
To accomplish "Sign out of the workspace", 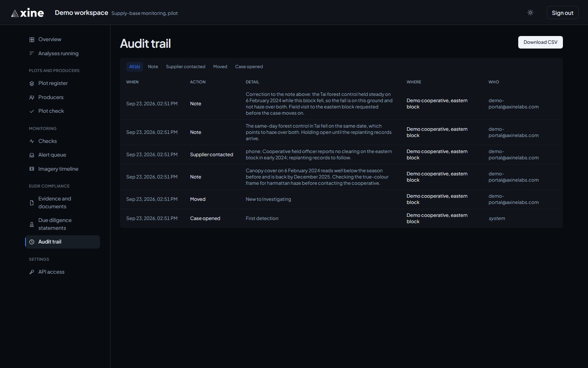I will click(x=563, y=13).
